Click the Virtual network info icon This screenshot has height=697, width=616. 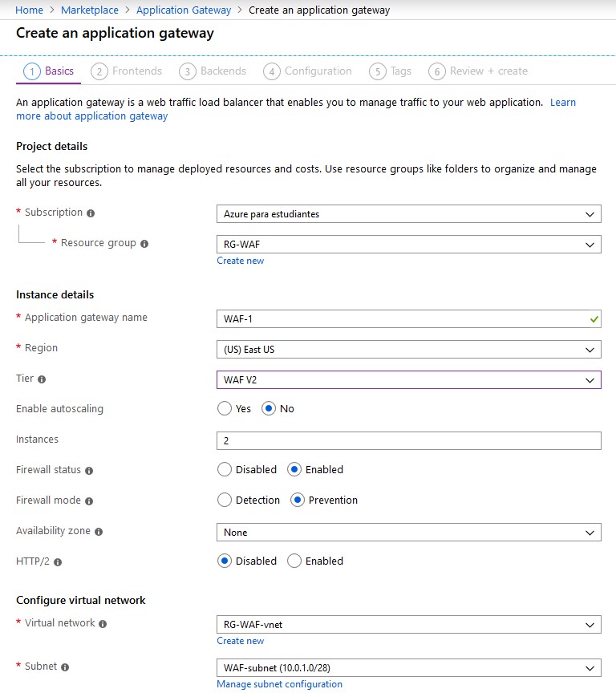[103, 624]
